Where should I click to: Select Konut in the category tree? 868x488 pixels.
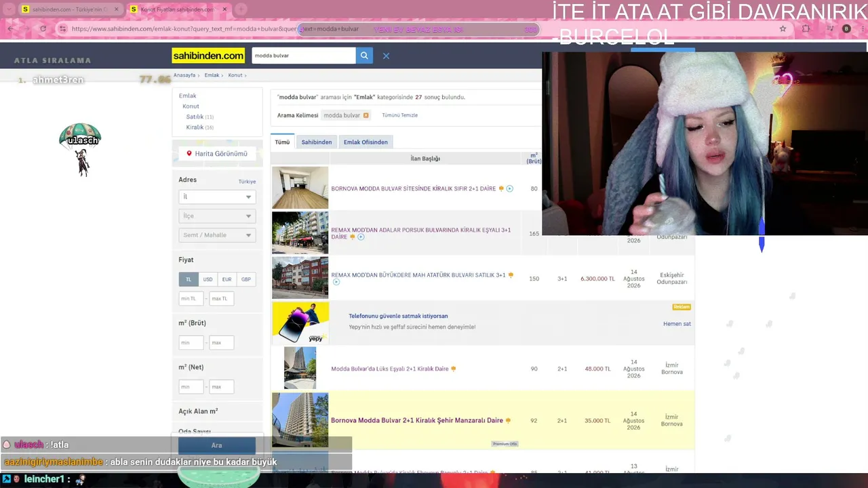191,106
